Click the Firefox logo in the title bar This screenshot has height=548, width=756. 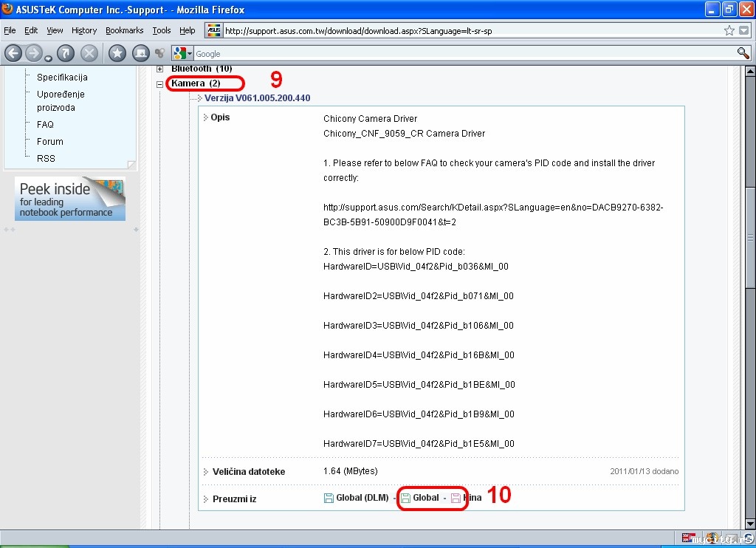point(7,9)
